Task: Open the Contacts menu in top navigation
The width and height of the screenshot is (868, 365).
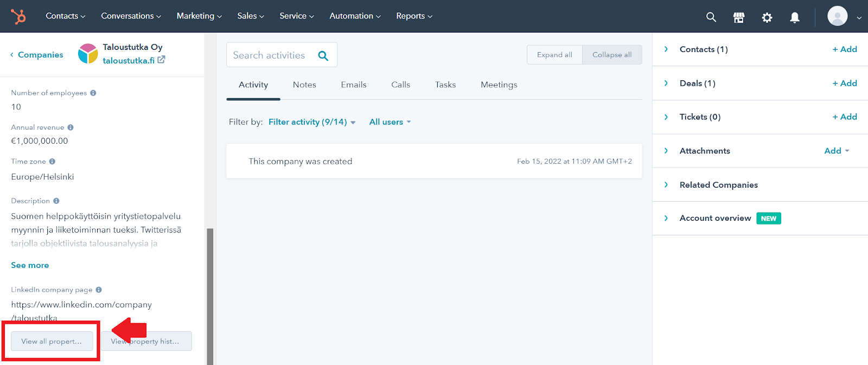Action: tap(66, 16)
